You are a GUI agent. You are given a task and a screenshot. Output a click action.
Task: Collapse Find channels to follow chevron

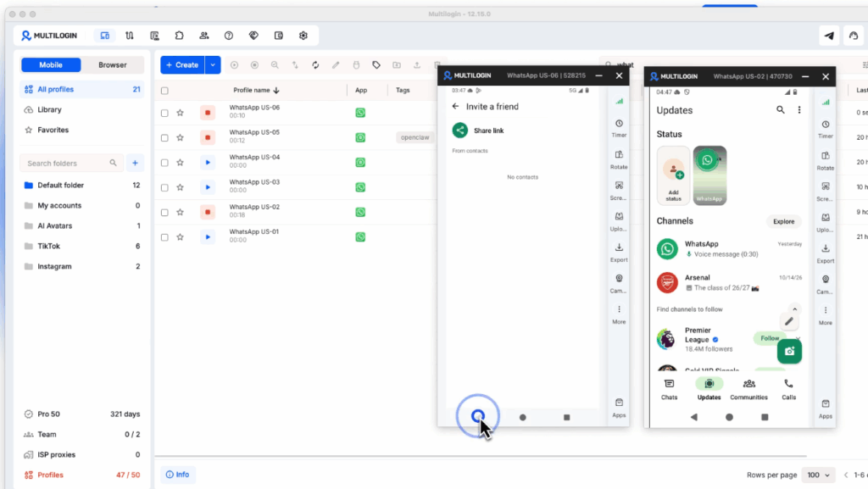pyautogui.click(x=794, y=309)
